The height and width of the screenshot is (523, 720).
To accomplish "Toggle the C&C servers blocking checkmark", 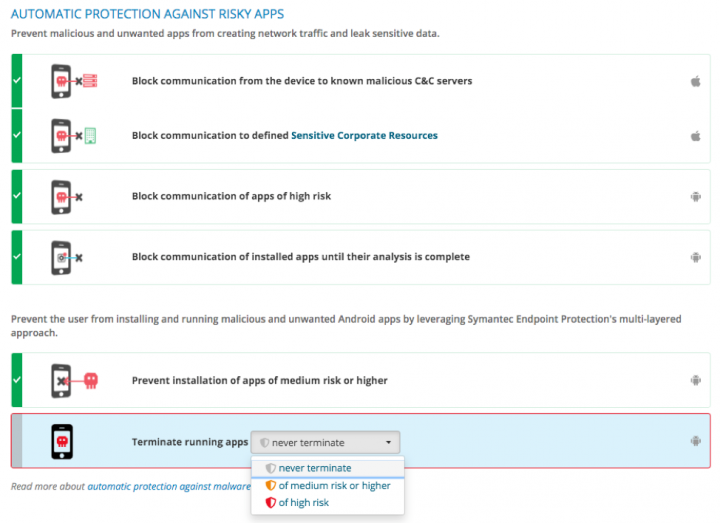I will coord(16,80).
